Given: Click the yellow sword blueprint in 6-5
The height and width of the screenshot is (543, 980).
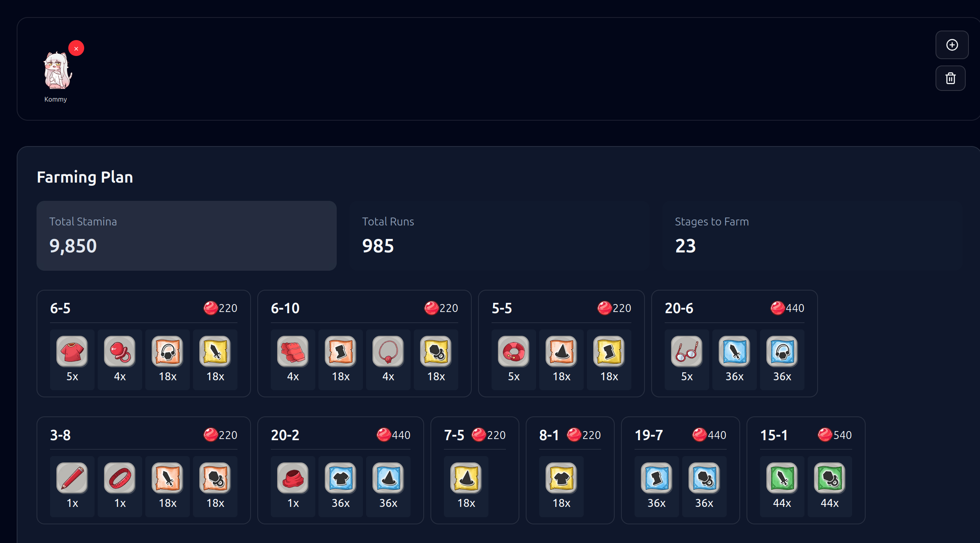Looking at the screenshot, I should [x=215, y=351].
